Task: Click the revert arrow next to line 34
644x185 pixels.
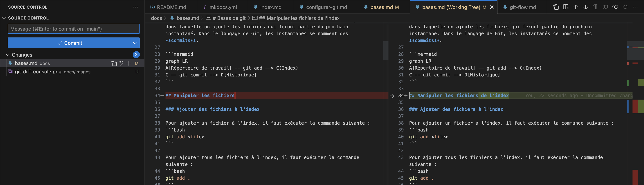Action: tap(392, 96)
